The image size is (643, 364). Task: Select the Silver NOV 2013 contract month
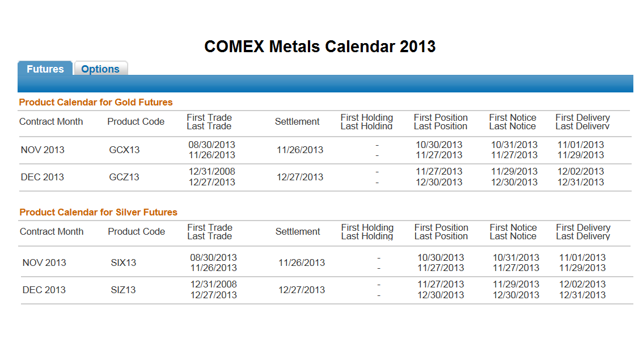pos(44,263)
